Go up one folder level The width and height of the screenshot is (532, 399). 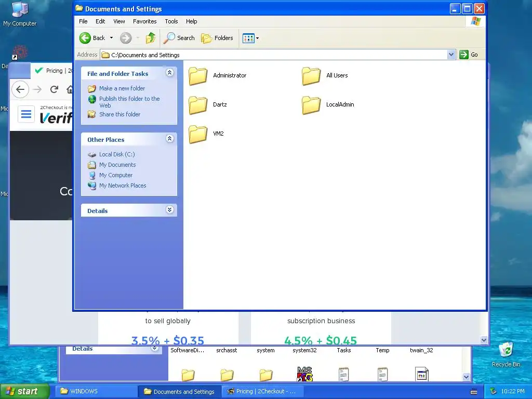150,38
